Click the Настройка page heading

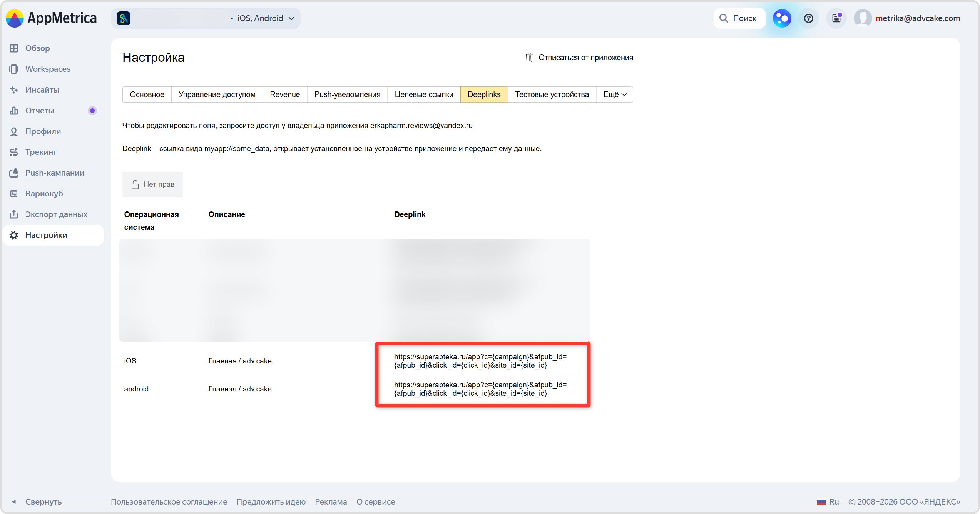pyautogui.click(x=153, y=57)
